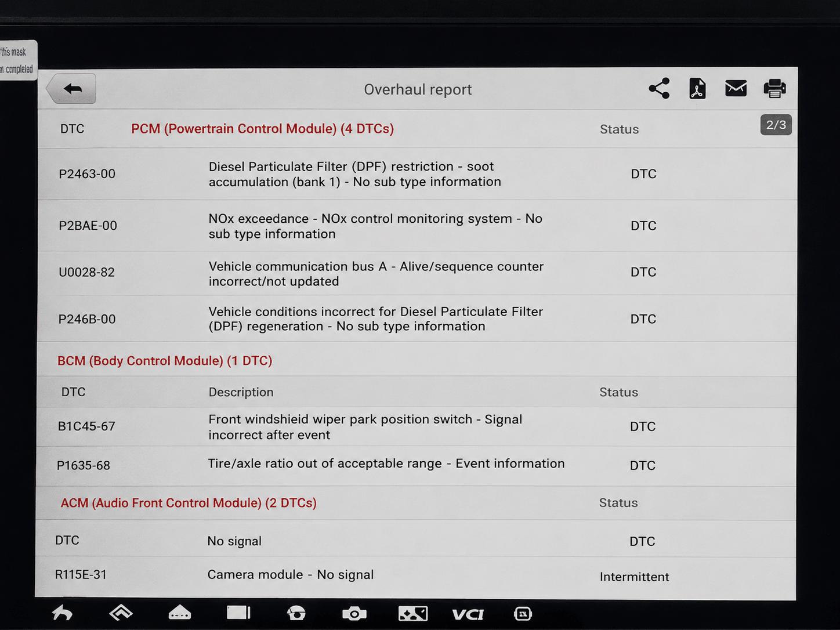Open the camera from navigation bar

tap(354, 613)
